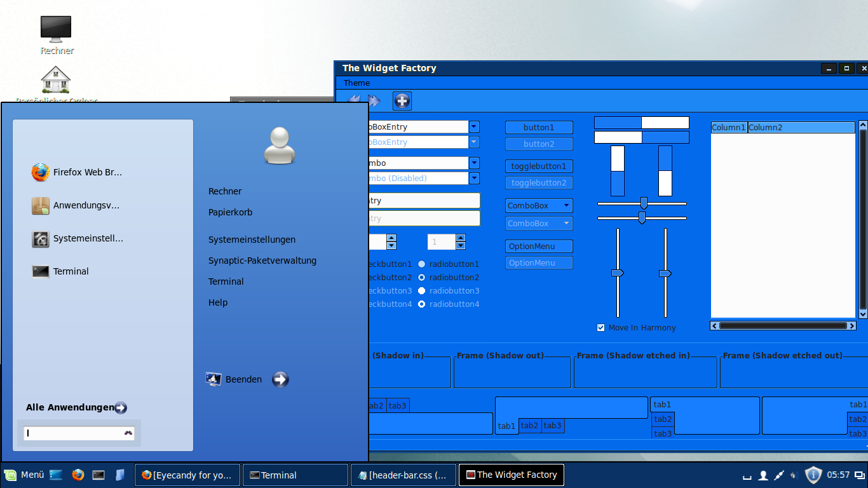
Task: Click the window list icon at panel end
Action: 859,475
